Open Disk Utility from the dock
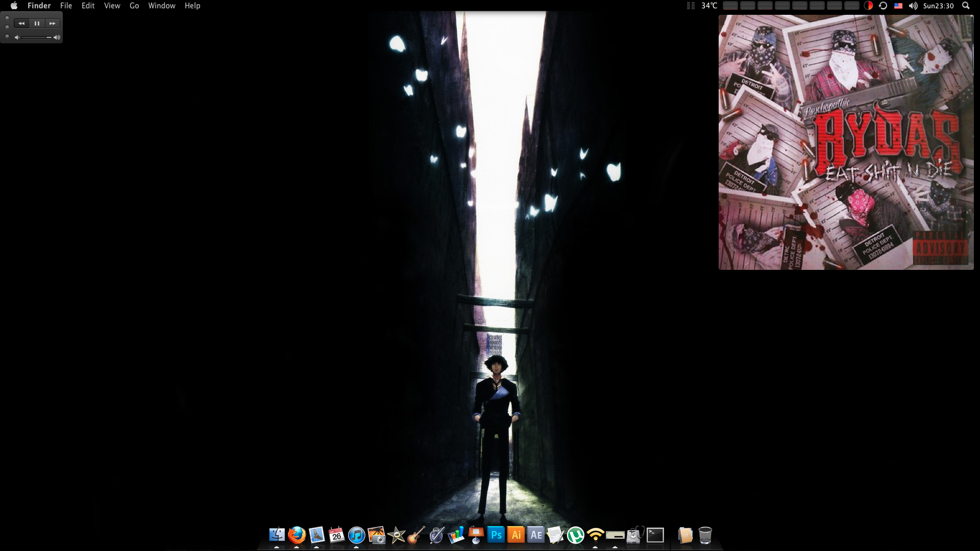 coord(635,535)
